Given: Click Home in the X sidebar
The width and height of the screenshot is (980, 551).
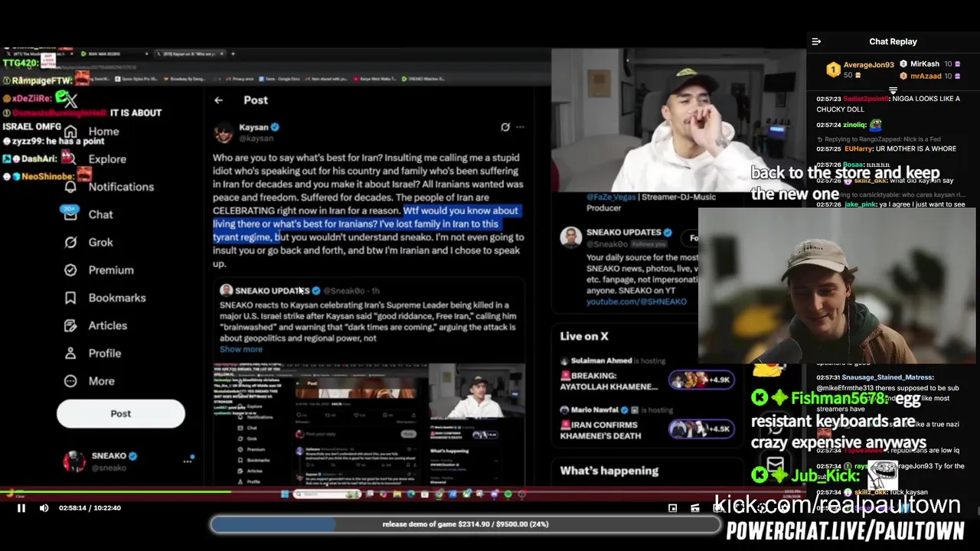Looking at the screenshot, I should point(103,132).
